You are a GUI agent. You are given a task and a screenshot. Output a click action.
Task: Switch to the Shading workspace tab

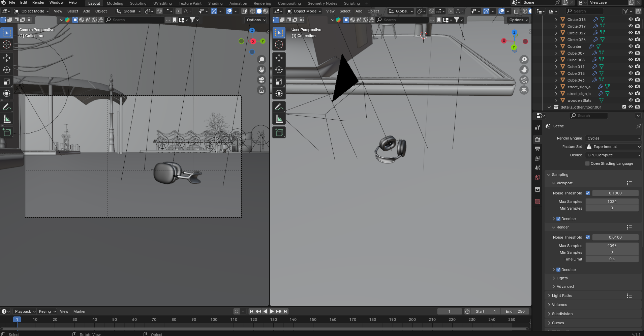[x=215, y=3]
